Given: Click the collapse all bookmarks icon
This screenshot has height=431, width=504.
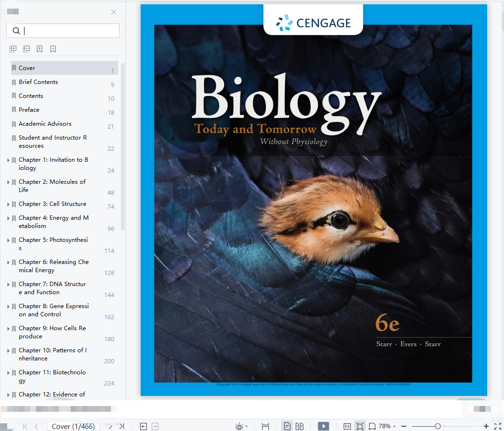Looking at the screenshot, I should pyautogui.click(x=26, y=49).
